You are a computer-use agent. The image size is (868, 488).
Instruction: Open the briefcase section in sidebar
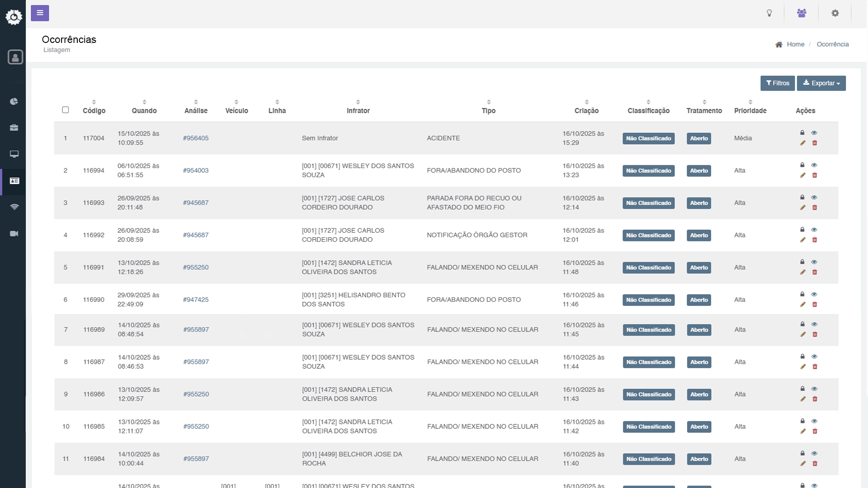[14, 128]
